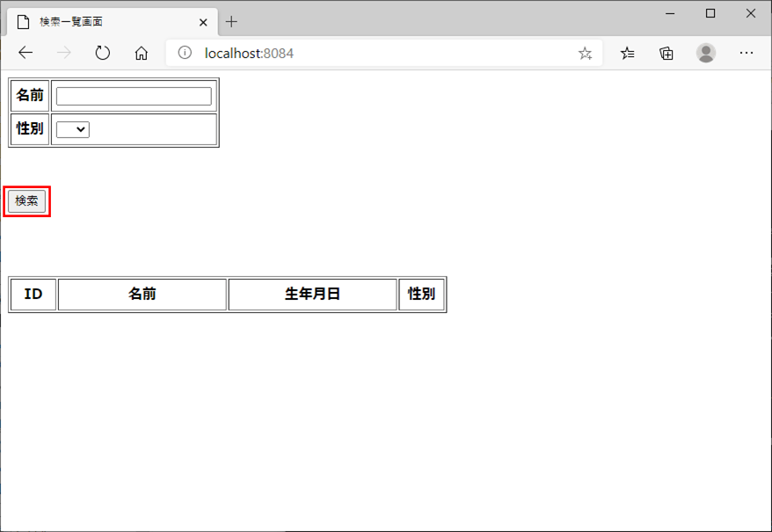Open the Collections icon
The height and width of the screenshot is (532, 772).
[x=666, y=53]
